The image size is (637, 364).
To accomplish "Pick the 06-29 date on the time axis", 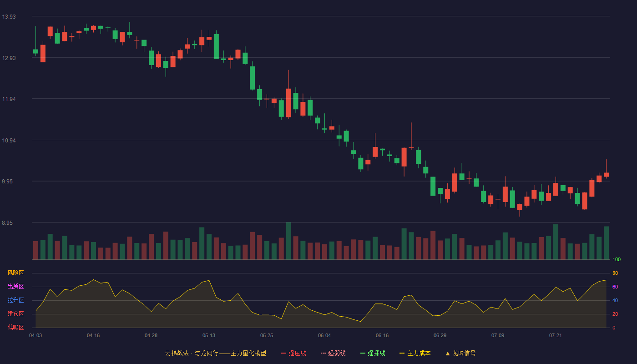I will [x=440, y=335].
